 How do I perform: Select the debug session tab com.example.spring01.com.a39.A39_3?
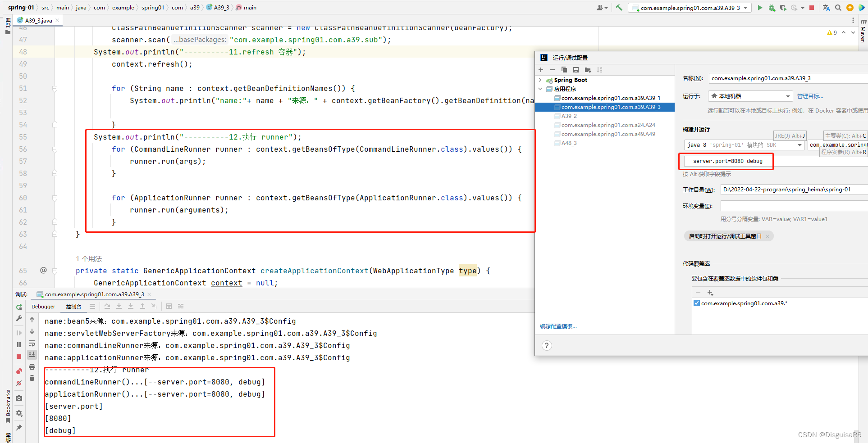click(94, 294)
